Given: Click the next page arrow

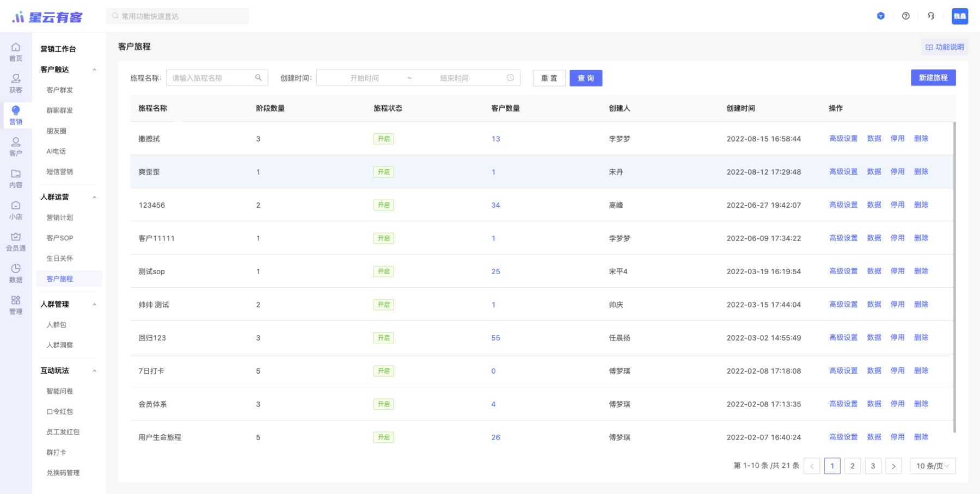Looking at the screenshot, I should 893,466.
